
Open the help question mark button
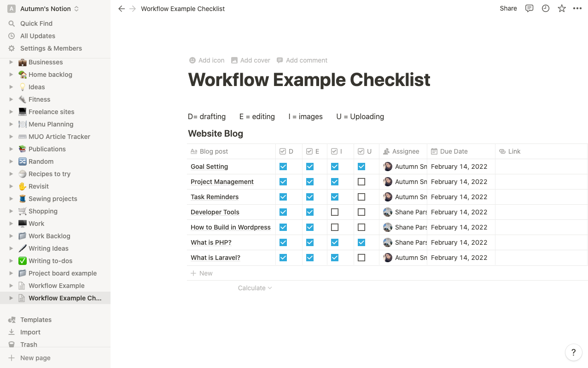click(573, 352)
